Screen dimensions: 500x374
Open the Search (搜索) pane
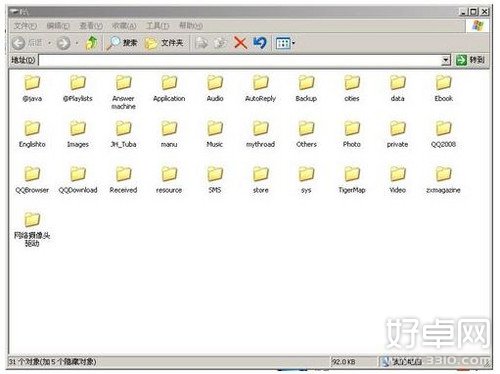[122, 43]
